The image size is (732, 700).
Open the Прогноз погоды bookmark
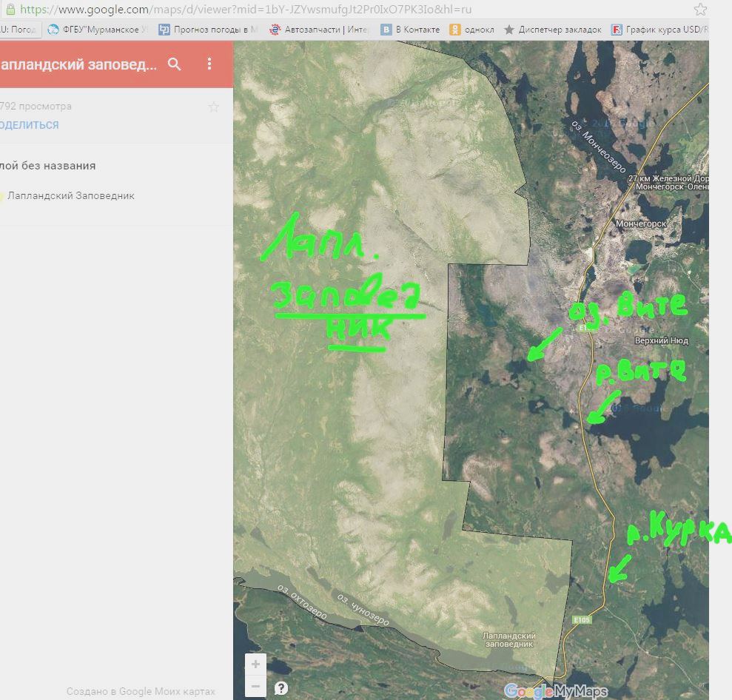pos(209,30)
